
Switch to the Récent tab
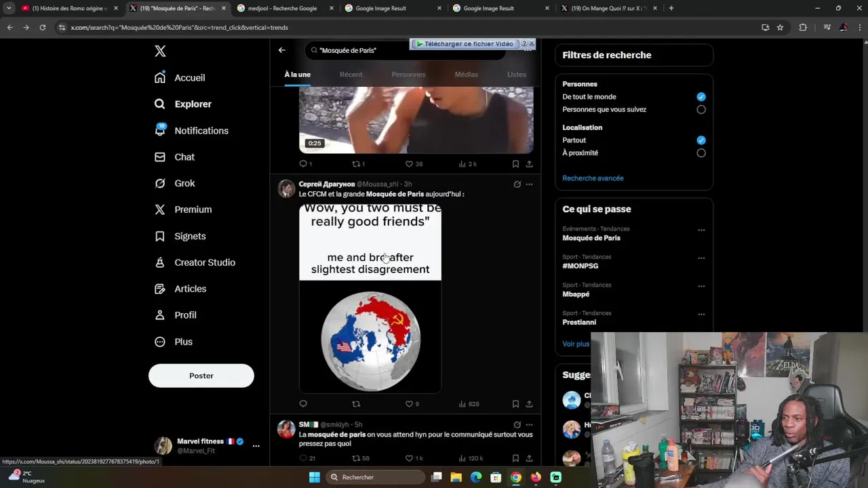coord(351,75)
